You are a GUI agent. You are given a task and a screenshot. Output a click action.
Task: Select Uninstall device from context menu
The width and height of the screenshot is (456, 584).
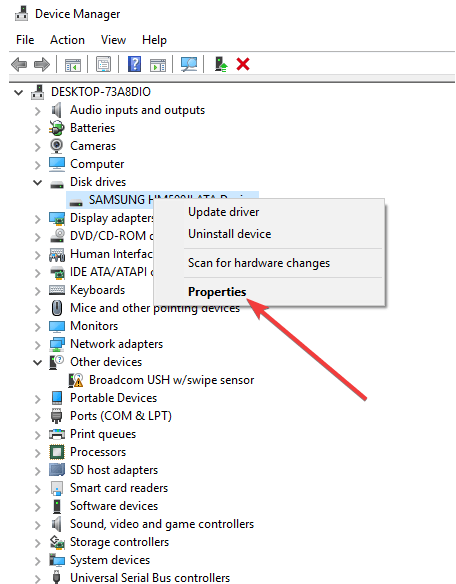(229, 234)
